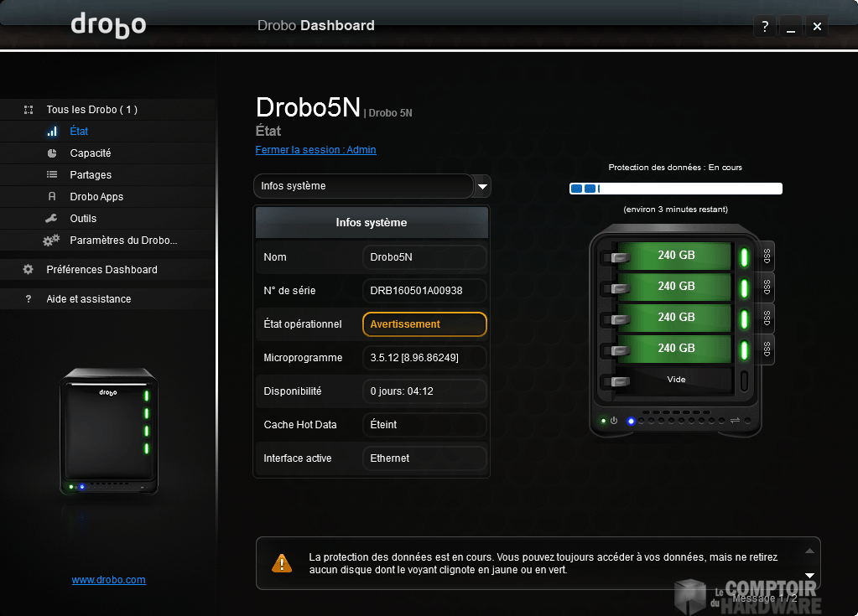
Task: Click the État bar chart icon
Action: 52,132
